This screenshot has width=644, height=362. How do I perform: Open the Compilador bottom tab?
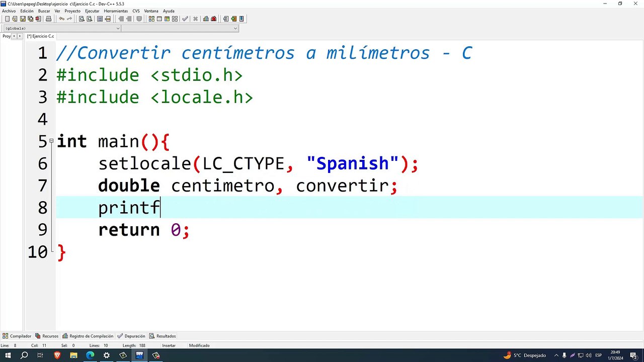click(17, 336)
